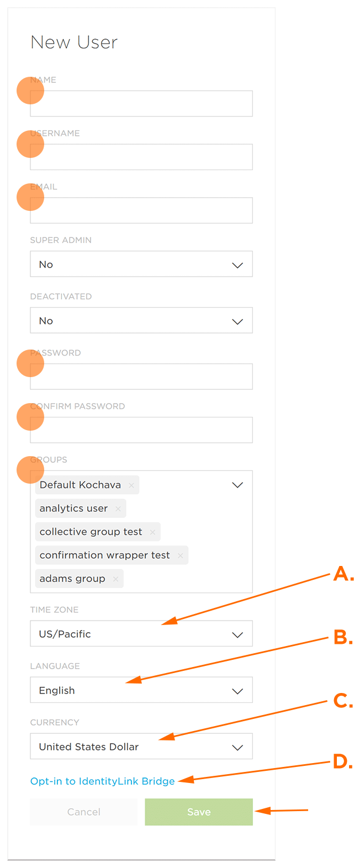Image resolution: width=354 pixels, height=868 pixels.
Task: Focus the Email input field
Action: click(141, 211)
